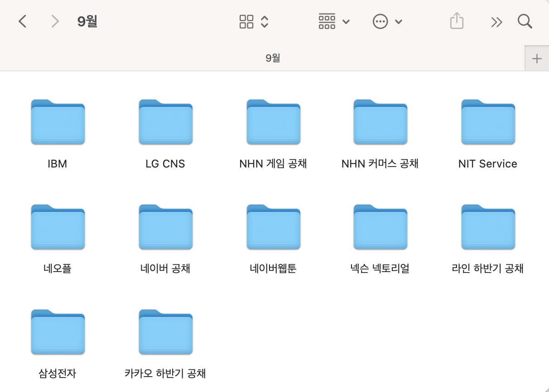Image resolution: width=549 pixels, height=392 pixels.
Task: Click the 라인 하반기 공채 name label
Action: tap(488, 268)
